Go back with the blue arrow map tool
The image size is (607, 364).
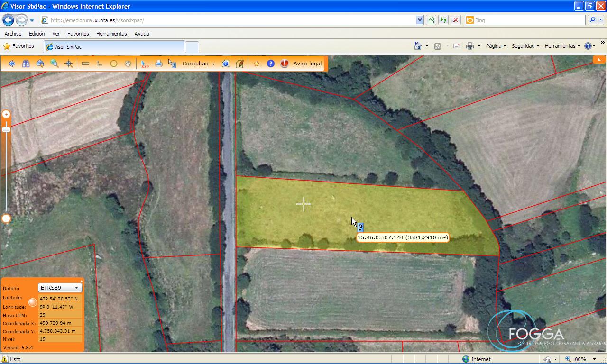12,64
